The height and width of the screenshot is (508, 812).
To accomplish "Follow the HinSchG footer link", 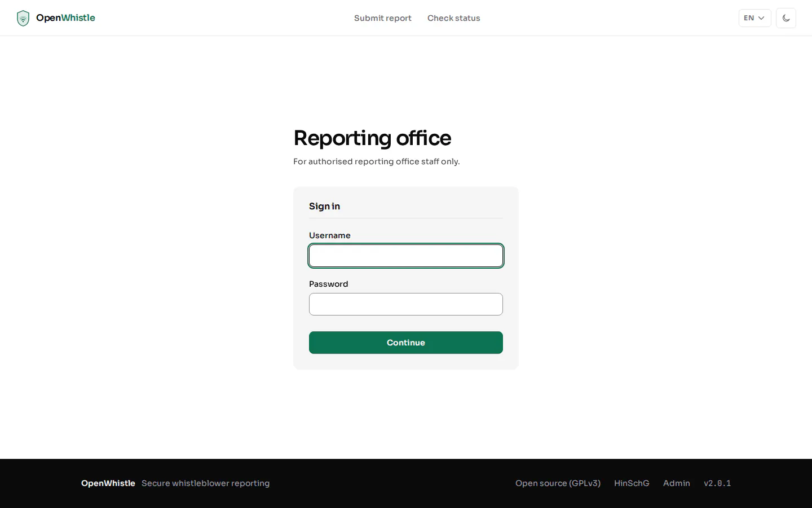I will tap(632, 483).
